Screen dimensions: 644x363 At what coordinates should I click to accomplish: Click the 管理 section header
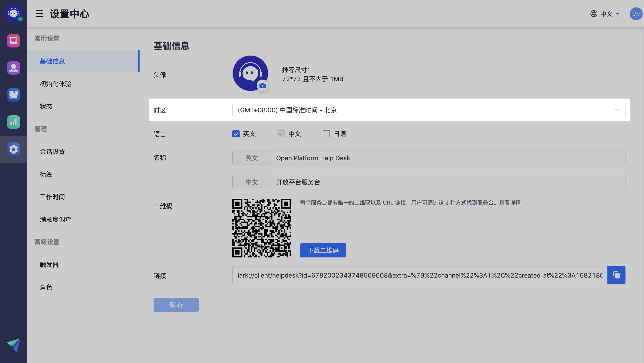(x=40, y=129)
